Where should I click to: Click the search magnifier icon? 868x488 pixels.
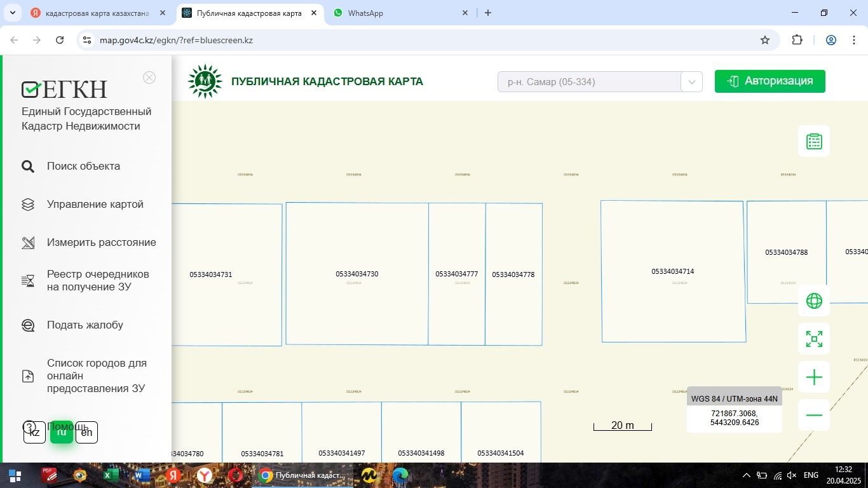pos(28,166)
